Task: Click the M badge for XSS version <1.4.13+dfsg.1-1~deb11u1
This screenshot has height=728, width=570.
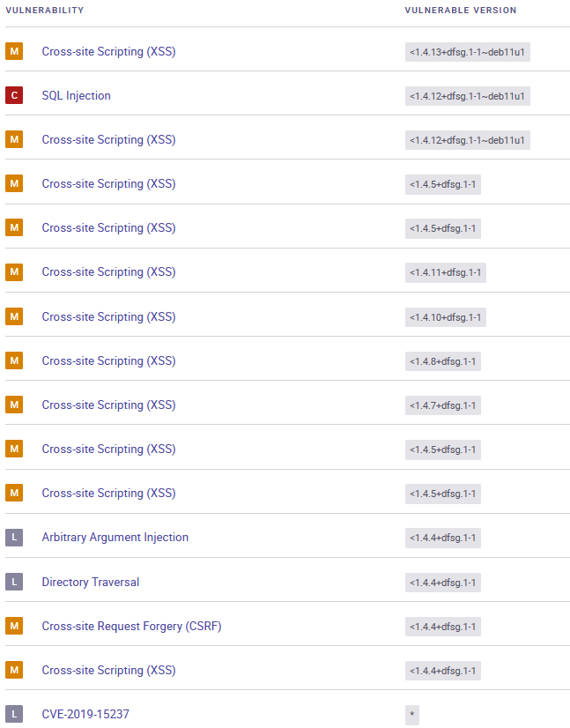Action: [x=14, y=51]
